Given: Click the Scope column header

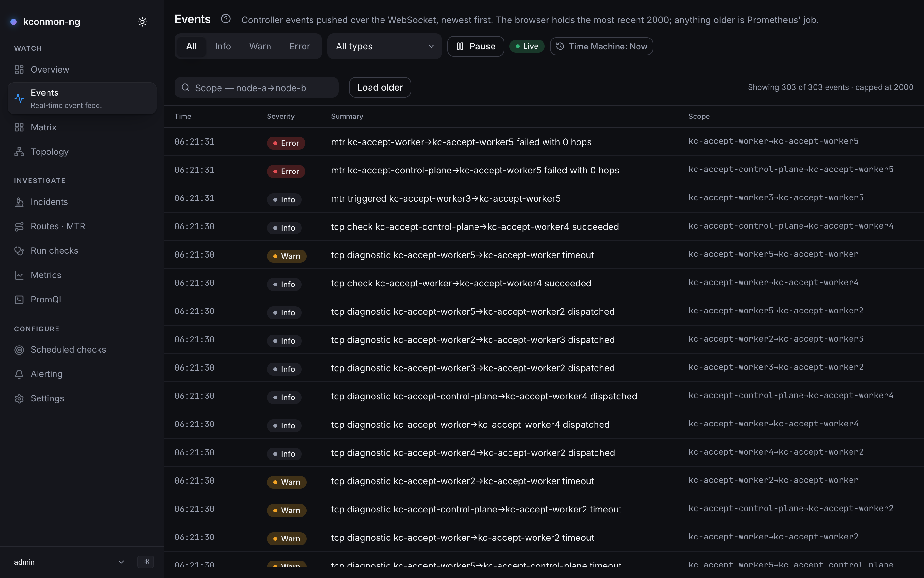Looking at the screenshot, I should (x=699, y=116).
